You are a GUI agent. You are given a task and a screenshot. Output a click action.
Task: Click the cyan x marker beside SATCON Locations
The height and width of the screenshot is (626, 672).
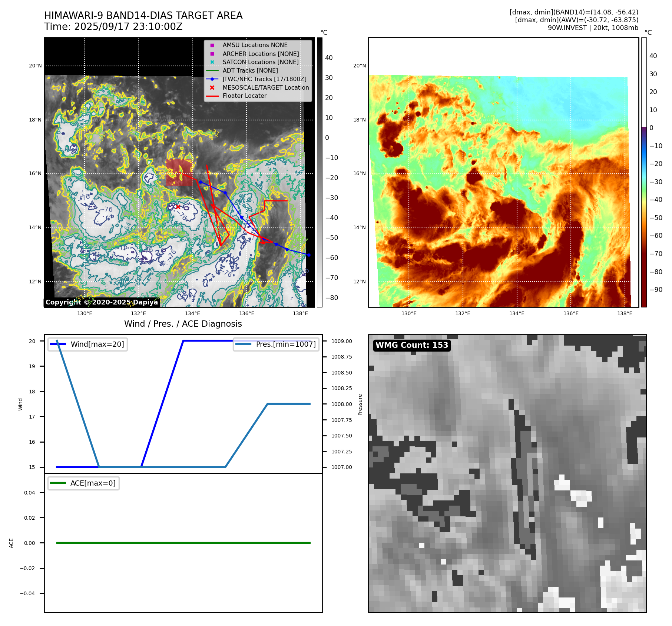click(x=212, y=62)
